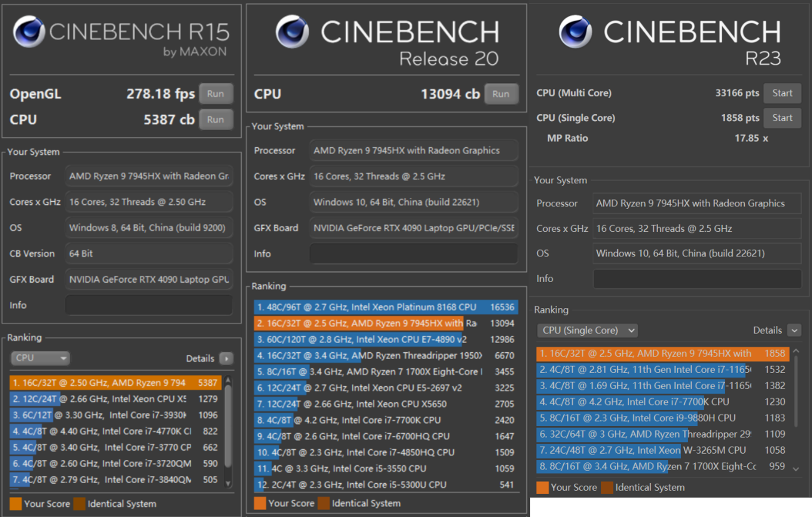Click the Cinebench Release 20 logo sphere icon
812x517 pixels.
tap(292, 31)
